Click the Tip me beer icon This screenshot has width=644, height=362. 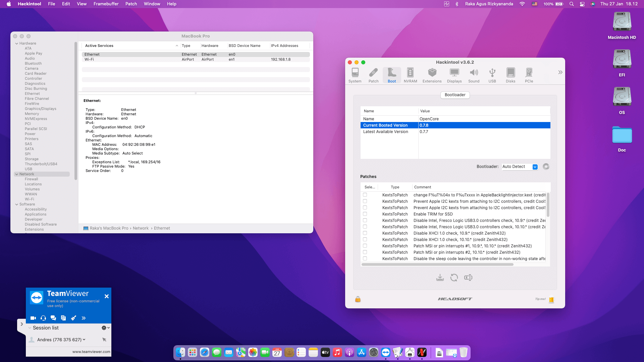click(551, 300)
